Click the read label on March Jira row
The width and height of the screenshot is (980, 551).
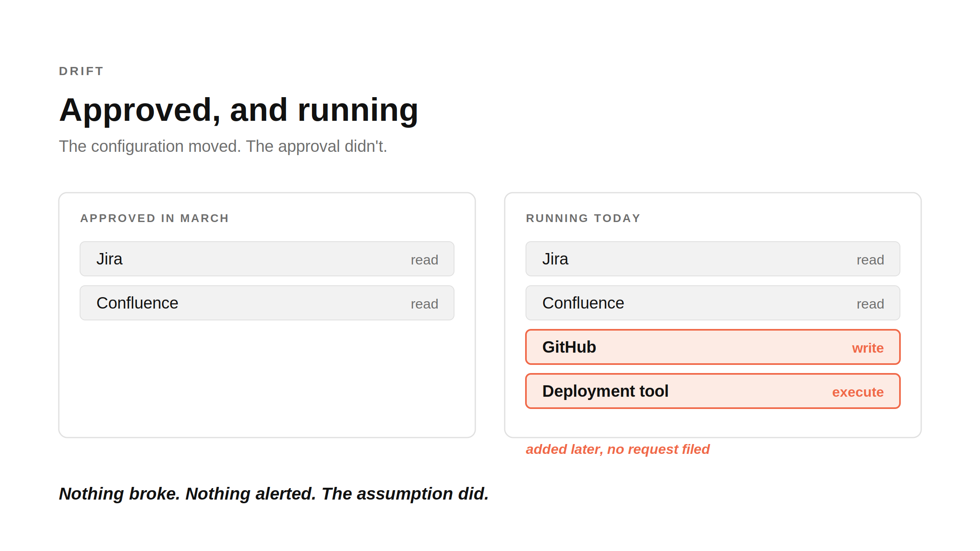pos(424,260)
